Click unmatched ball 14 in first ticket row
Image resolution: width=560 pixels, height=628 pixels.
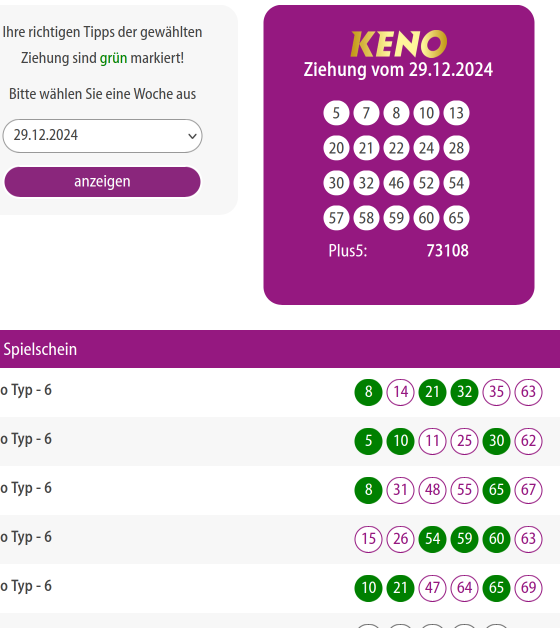pyautogui.click(x=400, y=392)
